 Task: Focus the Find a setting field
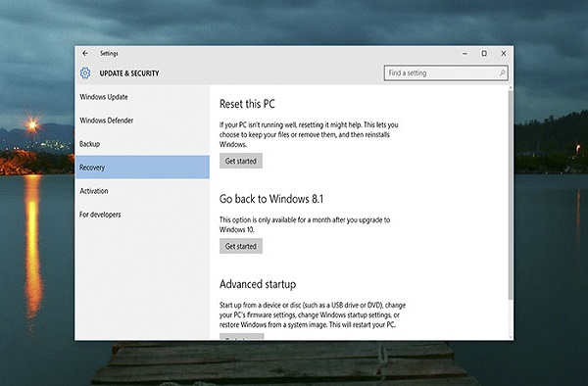coord(446,72)
